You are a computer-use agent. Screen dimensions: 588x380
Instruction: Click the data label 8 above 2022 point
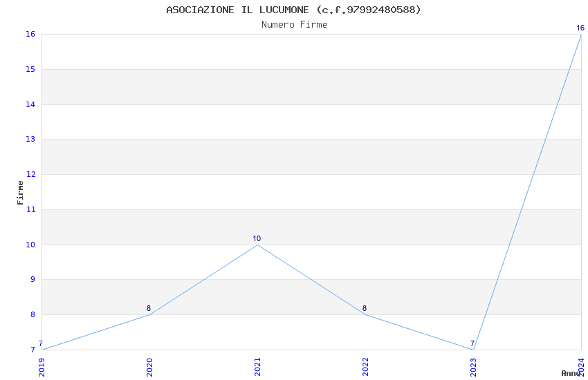click(365, 309)
